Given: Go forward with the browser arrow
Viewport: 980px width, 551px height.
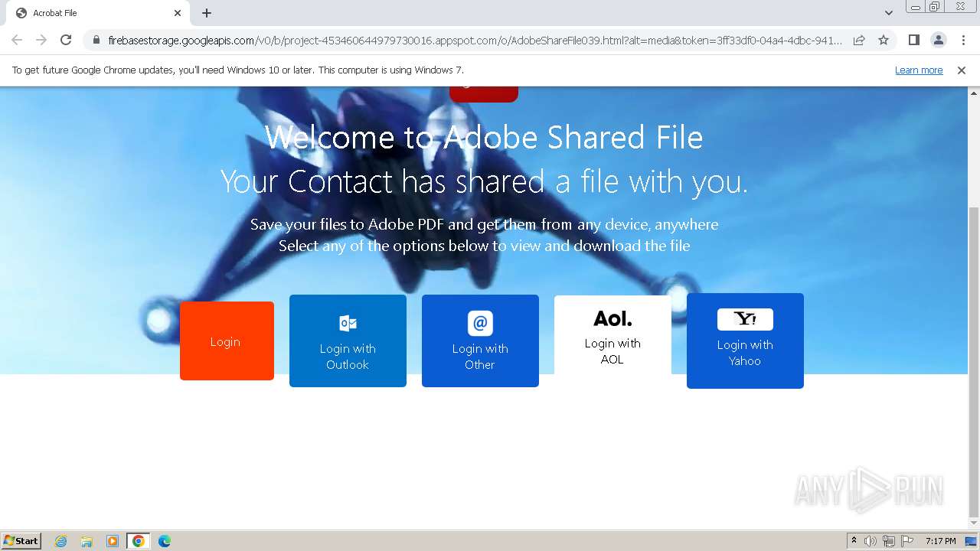Looking at the screenshot, I should (41, 40).
